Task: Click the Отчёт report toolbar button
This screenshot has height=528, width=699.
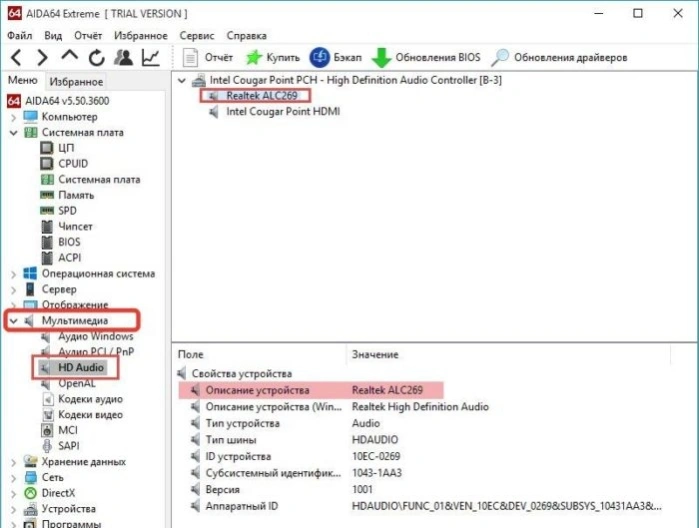Action: coord(208,58)
